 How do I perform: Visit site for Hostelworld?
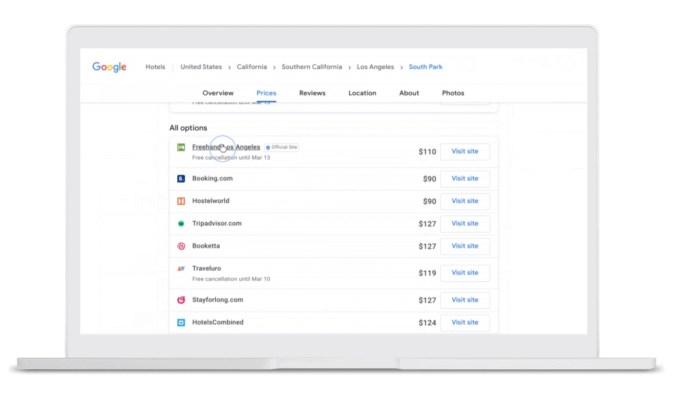[465, 201]
